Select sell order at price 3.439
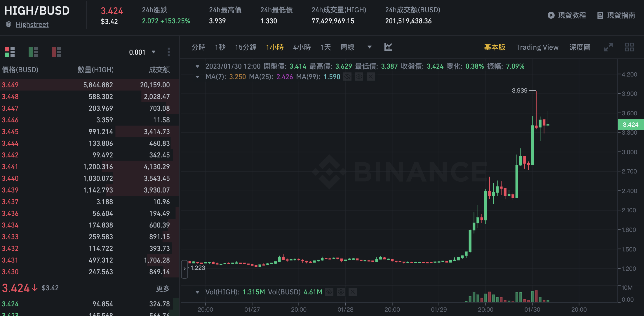644x316 pixels. click(x=89, y=190)
